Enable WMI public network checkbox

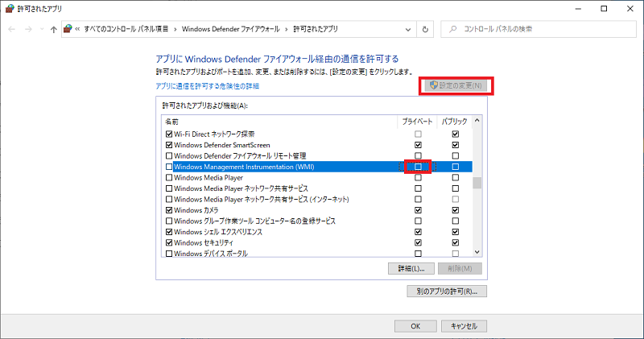[455, 167]
